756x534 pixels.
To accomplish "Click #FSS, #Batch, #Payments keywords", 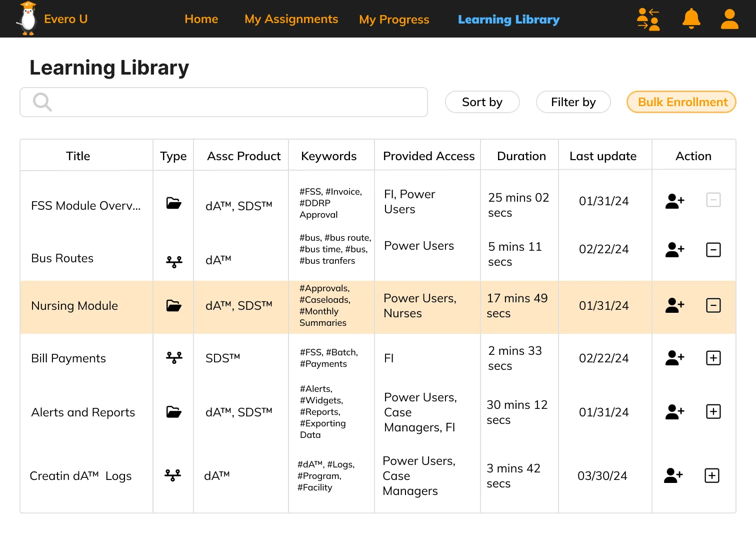I will [329, 358].
